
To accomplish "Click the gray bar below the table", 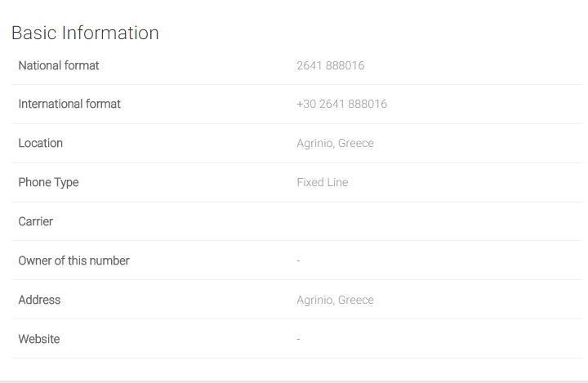I will point(294,381).
